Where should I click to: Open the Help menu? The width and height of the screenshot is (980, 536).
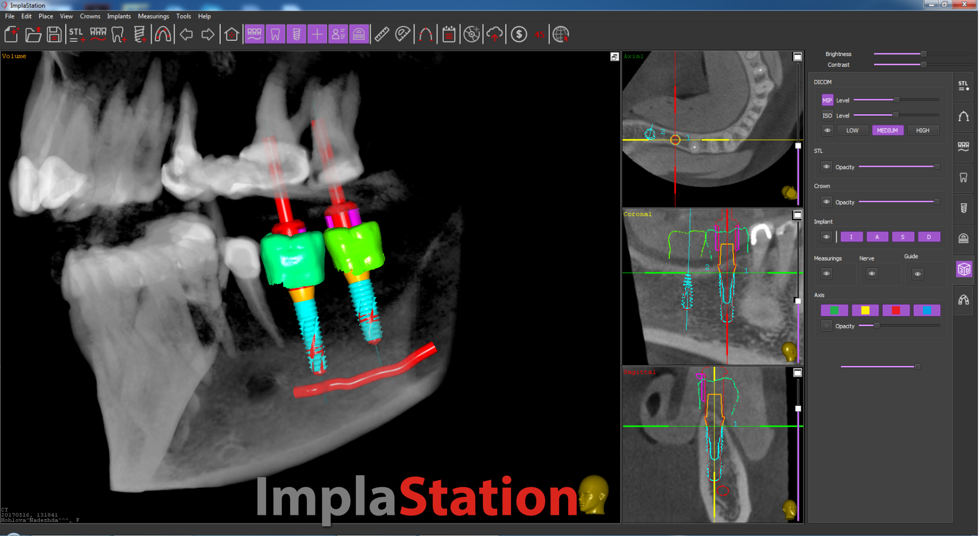(204, 16)
